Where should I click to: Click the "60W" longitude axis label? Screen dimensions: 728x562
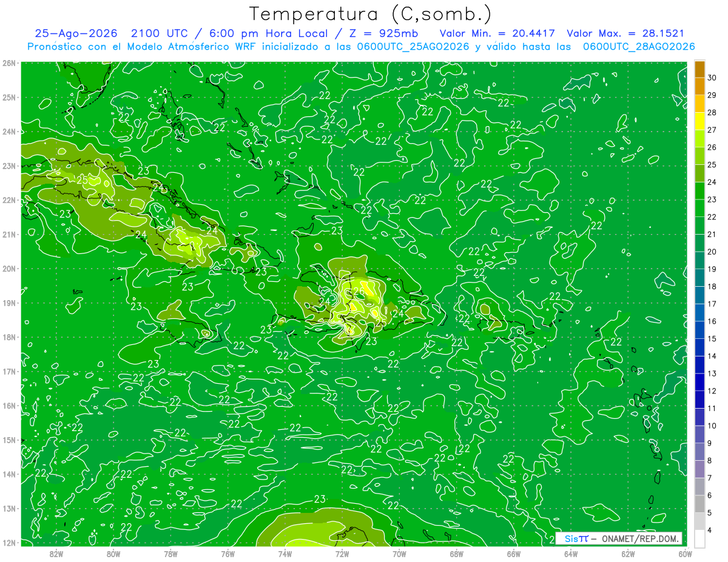685,554
